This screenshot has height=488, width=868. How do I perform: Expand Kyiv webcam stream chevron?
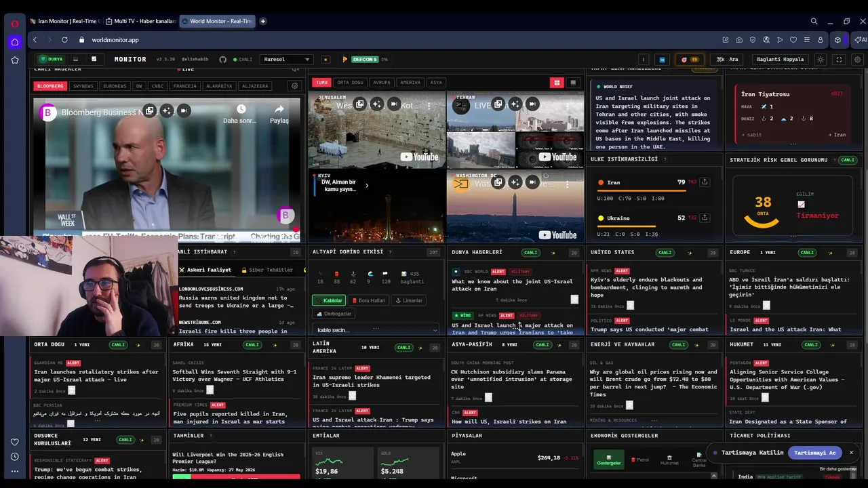coord(367,186)
